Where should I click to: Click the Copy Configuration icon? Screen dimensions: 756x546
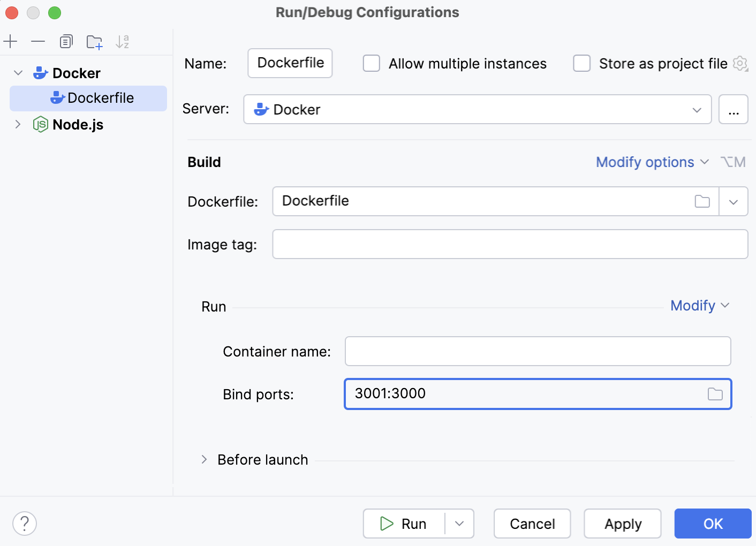point(66,42)
